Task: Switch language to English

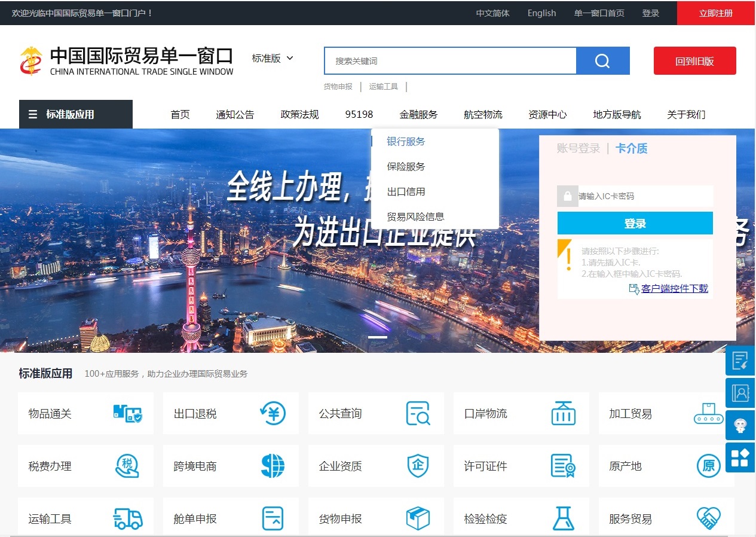Action: [x=541, y=13]
